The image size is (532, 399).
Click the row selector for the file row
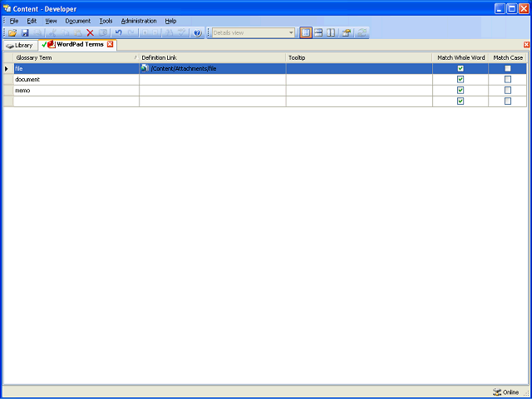click(x=8, y=68)
